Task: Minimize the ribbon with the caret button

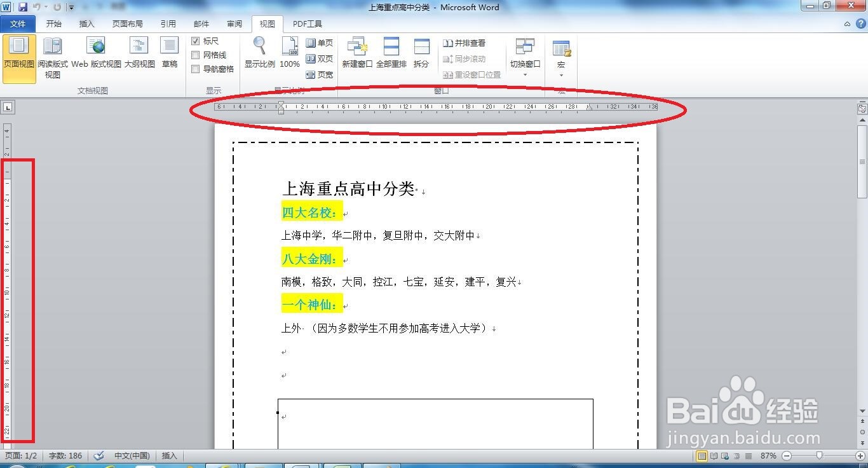Action: tap(847, 24)
